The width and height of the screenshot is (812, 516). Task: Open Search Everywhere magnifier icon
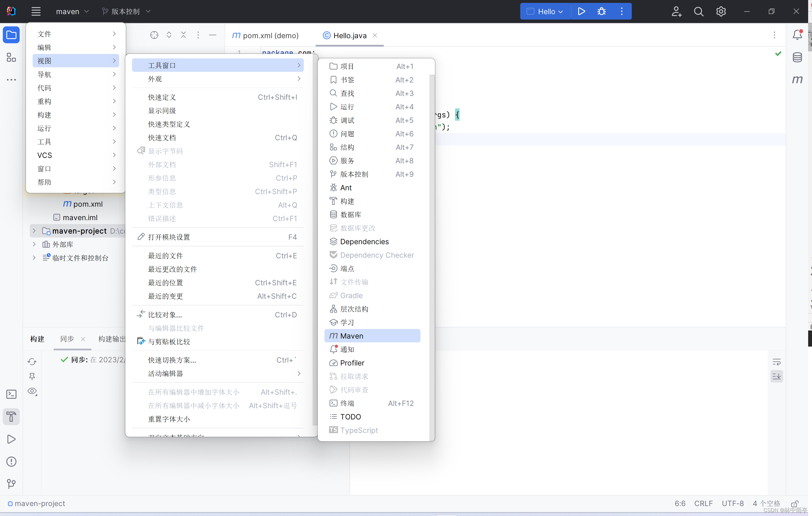(x=699, y=12)
